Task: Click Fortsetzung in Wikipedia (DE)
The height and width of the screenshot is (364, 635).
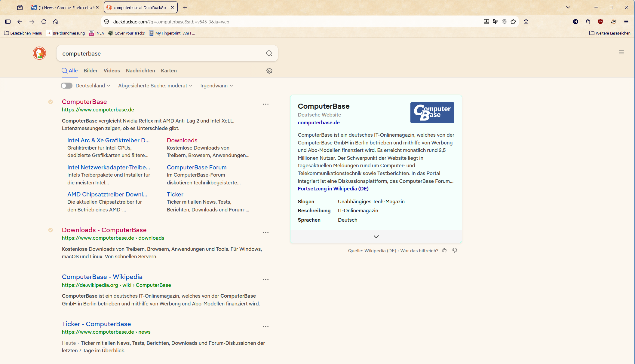Action: click(333, 189)
